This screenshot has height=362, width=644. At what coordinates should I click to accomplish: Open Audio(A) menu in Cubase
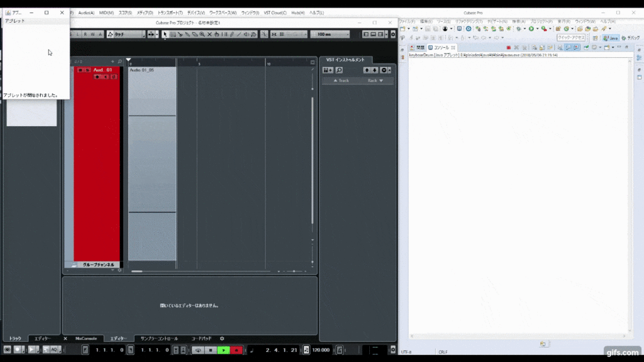click(86, 13)
